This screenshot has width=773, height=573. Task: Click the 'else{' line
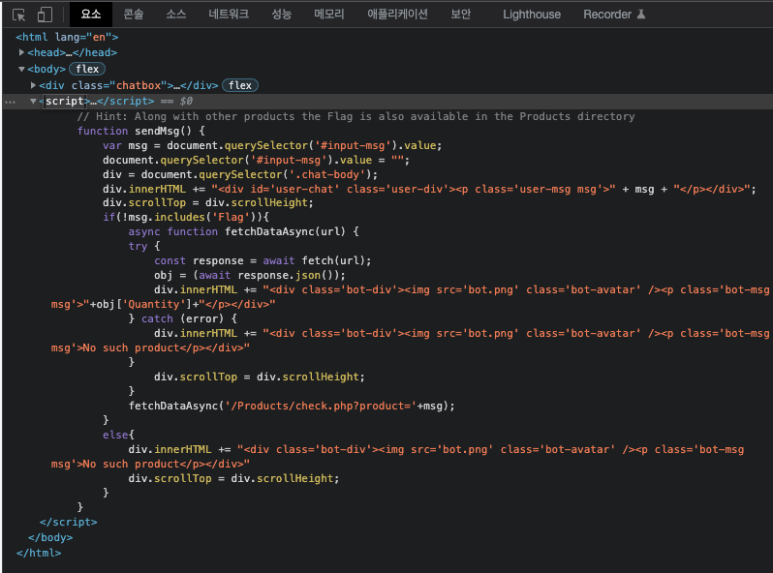click(118, 435)
